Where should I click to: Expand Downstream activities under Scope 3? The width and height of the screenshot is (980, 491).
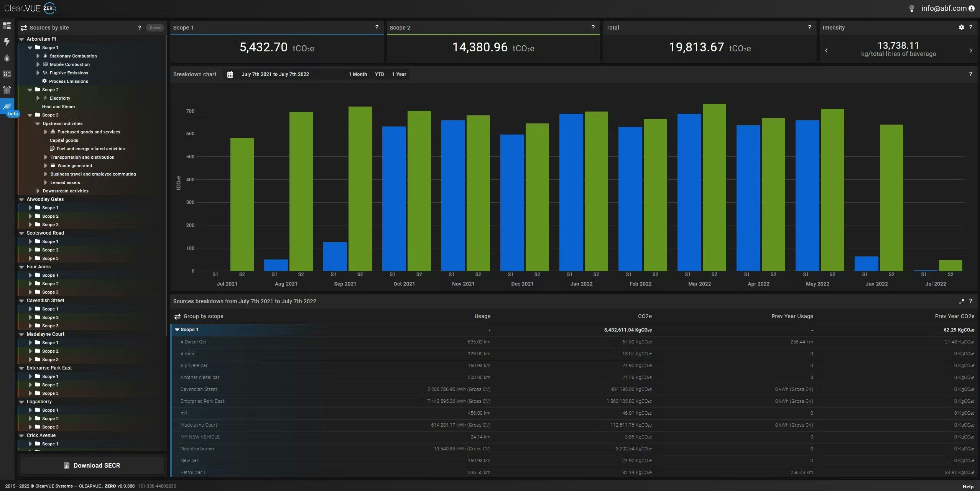(x=38, y=190)
